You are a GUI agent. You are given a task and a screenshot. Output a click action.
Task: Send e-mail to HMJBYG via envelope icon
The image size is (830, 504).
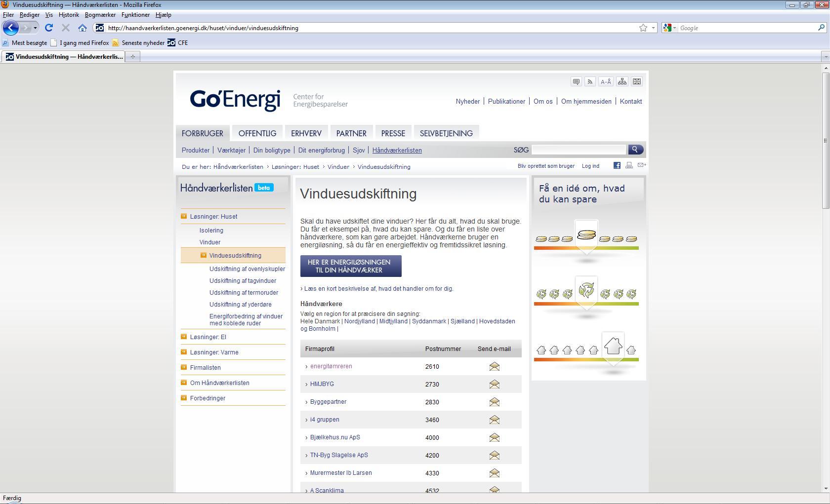(x=494, y=385)
